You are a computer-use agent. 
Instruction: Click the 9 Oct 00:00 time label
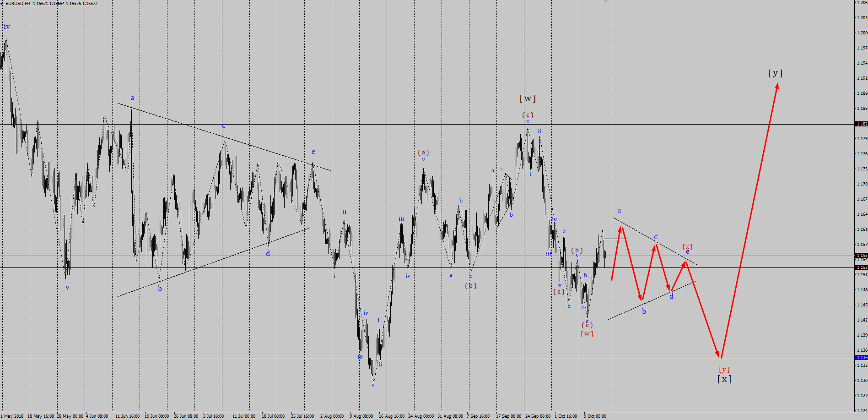[595, 416]
